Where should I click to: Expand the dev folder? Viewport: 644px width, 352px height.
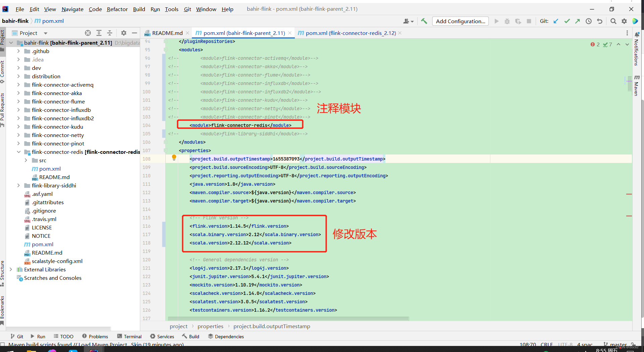click(18, 68)
